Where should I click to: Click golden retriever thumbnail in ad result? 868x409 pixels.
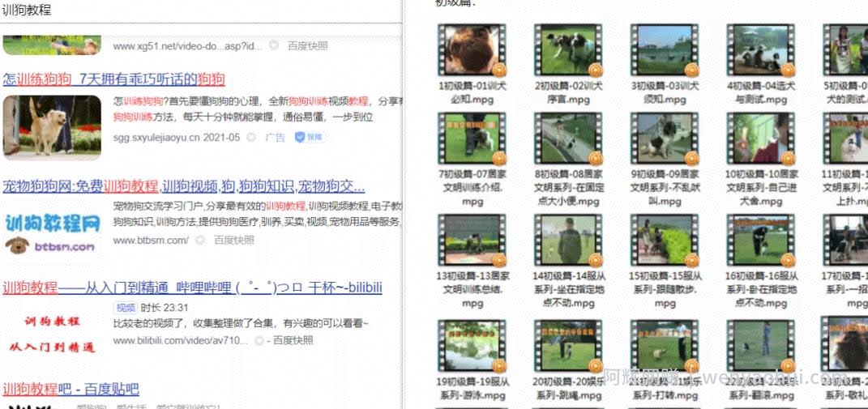(52, 126)
